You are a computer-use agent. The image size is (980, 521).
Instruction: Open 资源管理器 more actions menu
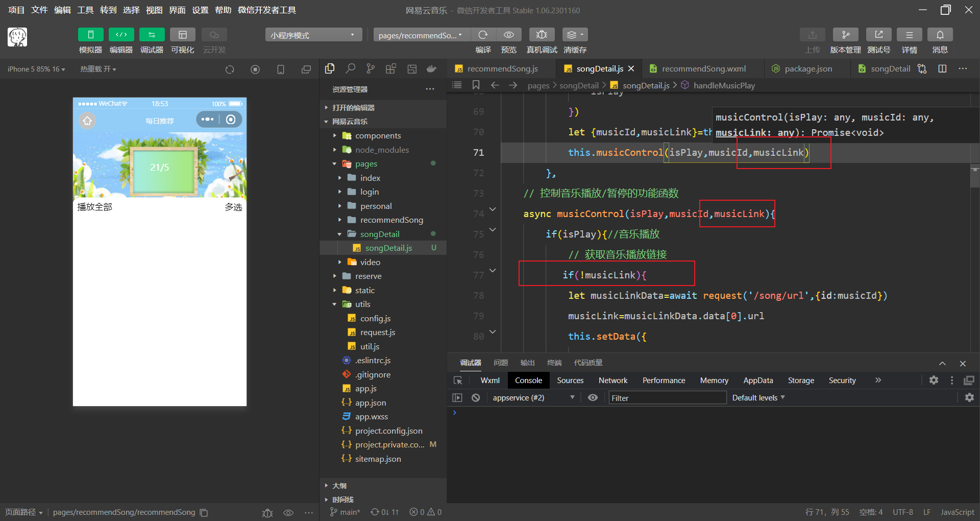430,89
